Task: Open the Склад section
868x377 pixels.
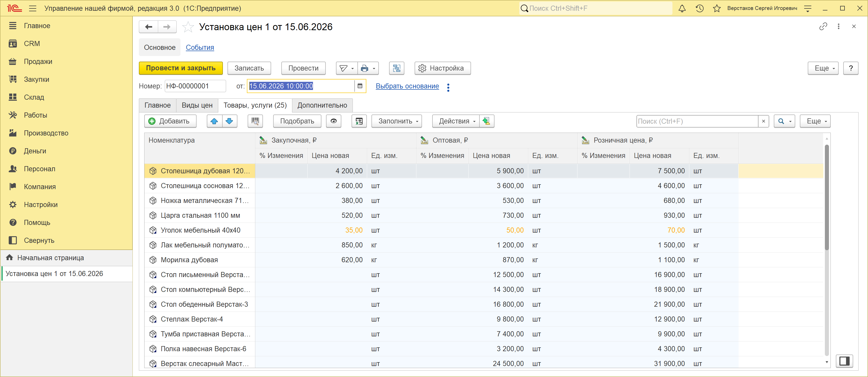Action: (67, 97)
